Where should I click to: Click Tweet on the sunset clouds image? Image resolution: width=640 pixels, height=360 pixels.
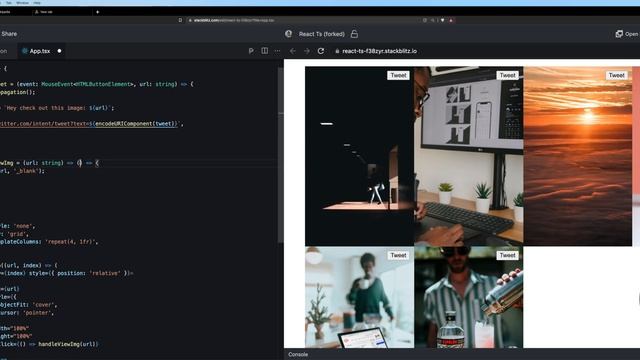pos(616,75)
